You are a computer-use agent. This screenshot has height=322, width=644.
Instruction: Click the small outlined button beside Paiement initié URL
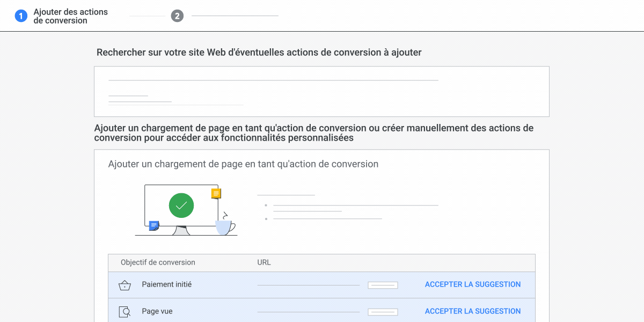tap(383, 285)
